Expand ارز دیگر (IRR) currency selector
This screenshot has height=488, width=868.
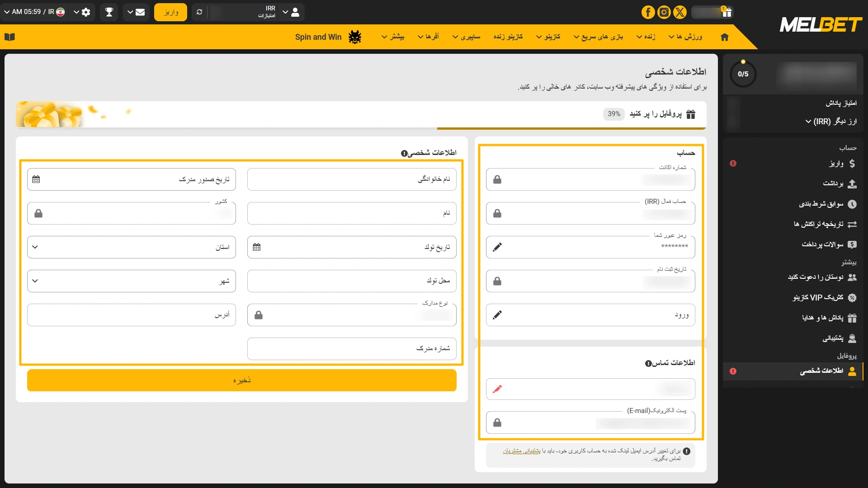point(831,122)
